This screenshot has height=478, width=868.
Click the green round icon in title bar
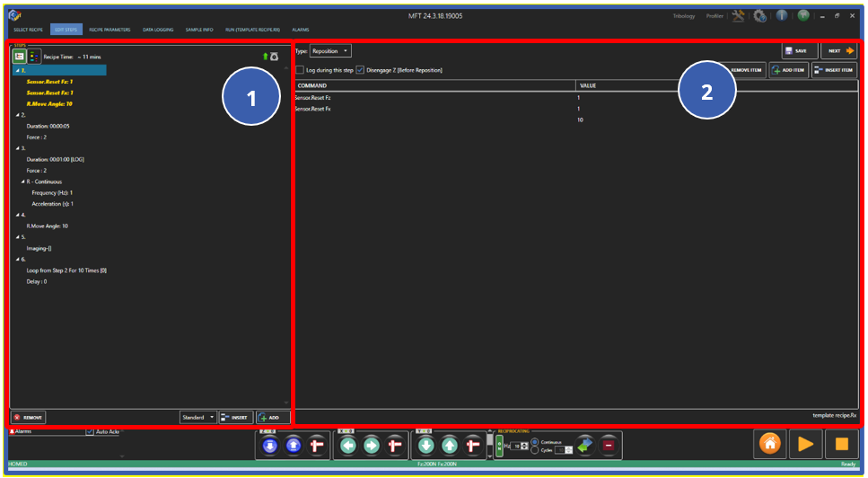(x=803, y=15)
